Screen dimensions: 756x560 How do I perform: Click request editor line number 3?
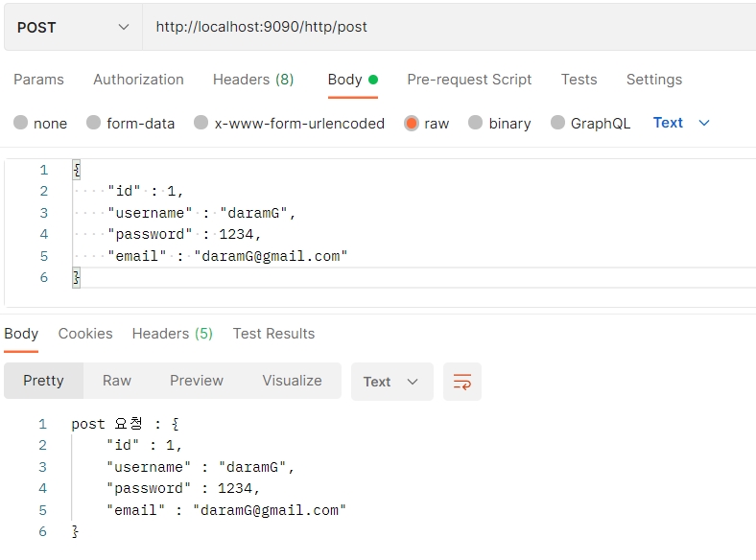[44, 213]
